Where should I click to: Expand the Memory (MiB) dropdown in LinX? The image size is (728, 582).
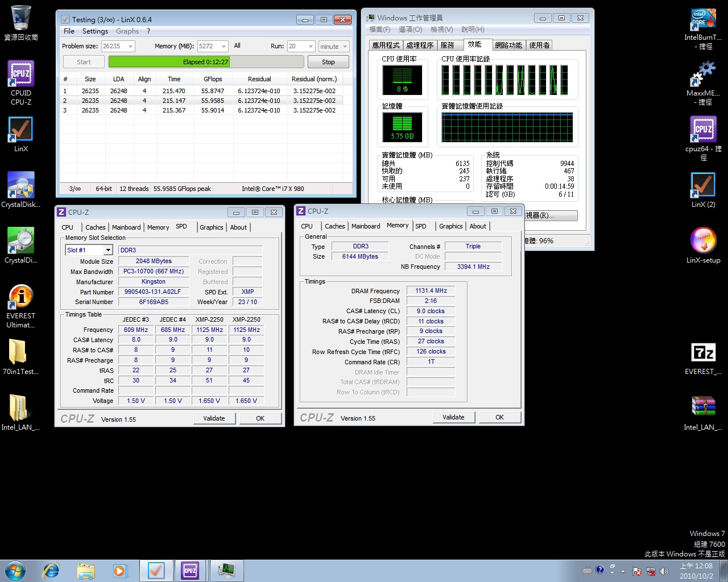pyautogui.click(x=224, y=46)
